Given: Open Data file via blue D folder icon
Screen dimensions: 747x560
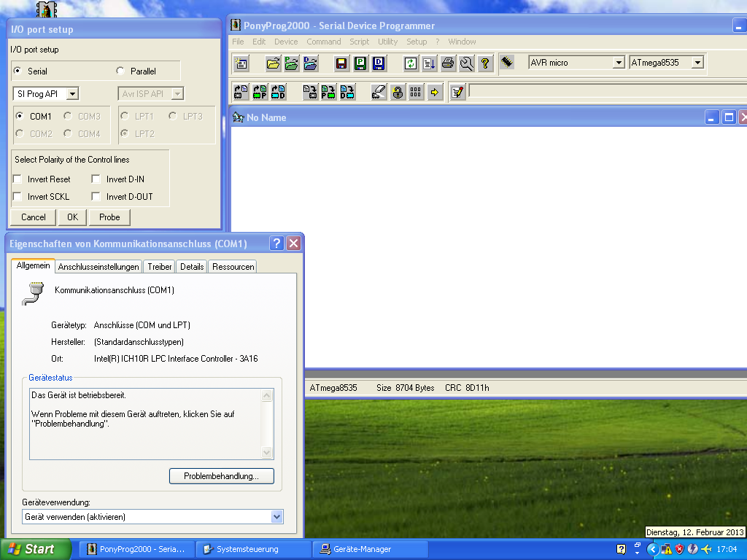Looking at the screenshot, I should (310, 63).
